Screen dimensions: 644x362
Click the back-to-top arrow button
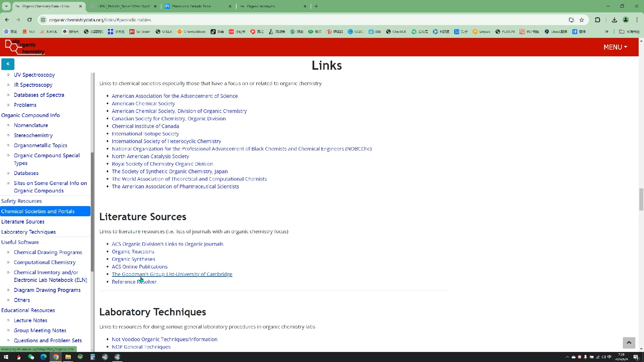[x=629, y=343]
